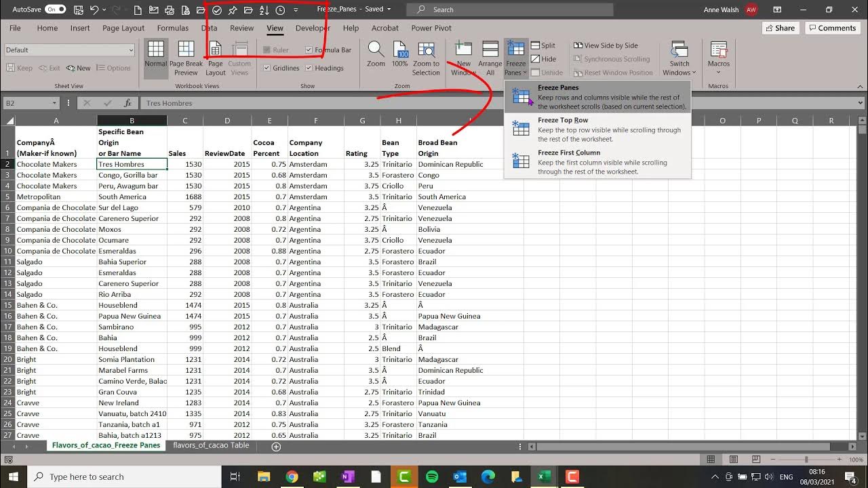Click Arrange All windows
The image size is (868, 488).
[x=490, y=58]
